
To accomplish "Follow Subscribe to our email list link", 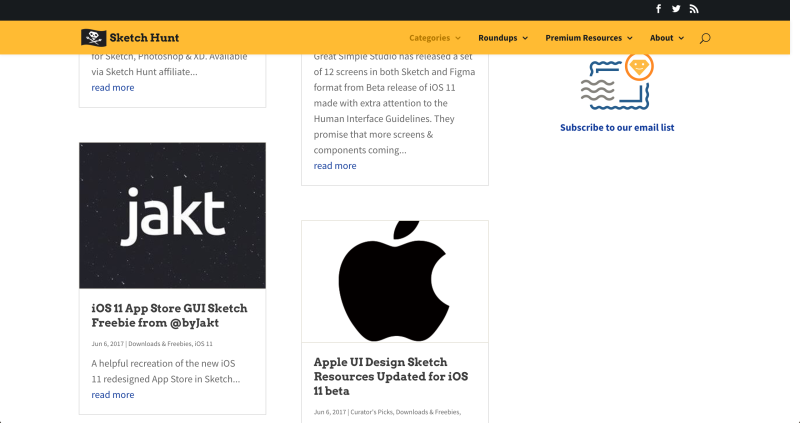I will tap(617, 128).
